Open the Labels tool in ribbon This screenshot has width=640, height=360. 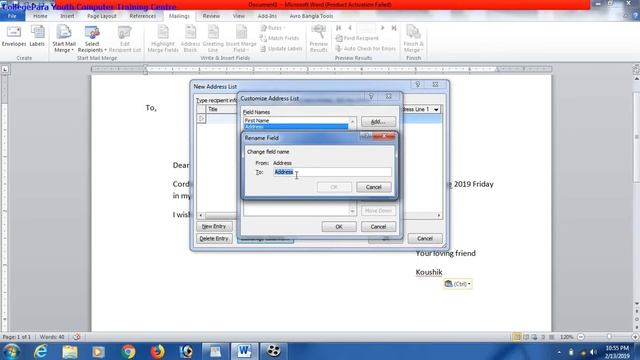[37, 36]
